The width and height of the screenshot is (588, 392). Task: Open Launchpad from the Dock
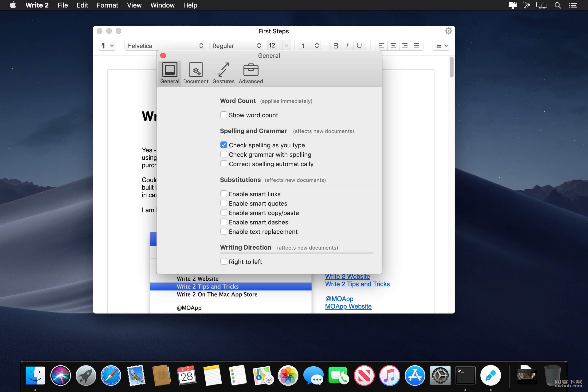pos(86,375)
